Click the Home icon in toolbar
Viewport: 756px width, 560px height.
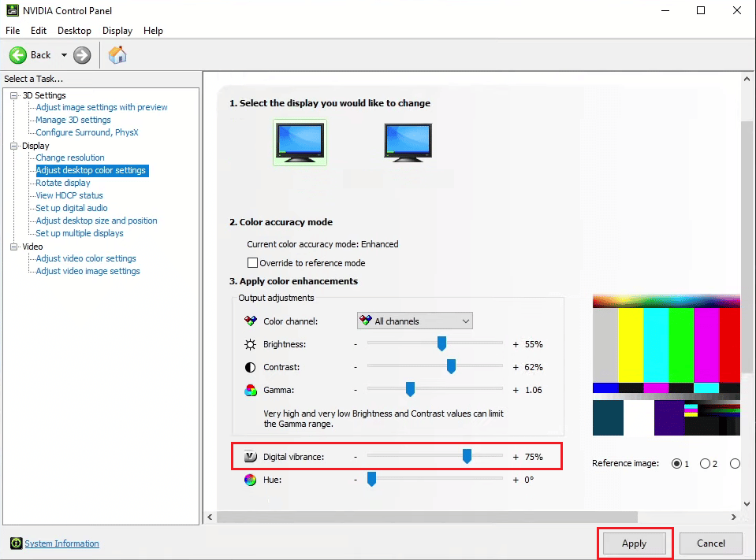[117, 55]
